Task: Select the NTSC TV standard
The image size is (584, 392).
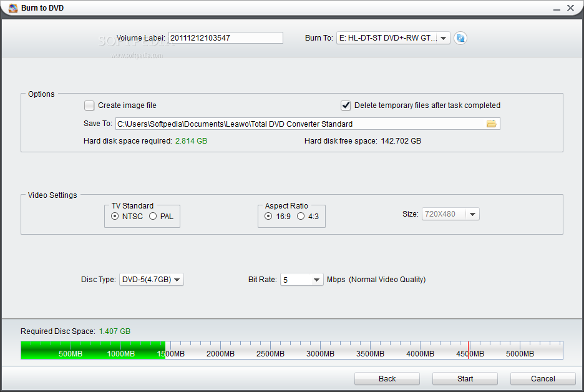Action: 115,216
